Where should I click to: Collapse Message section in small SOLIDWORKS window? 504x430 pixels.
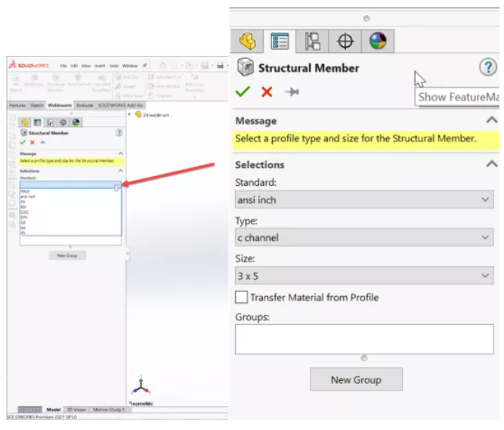[121, 153]
